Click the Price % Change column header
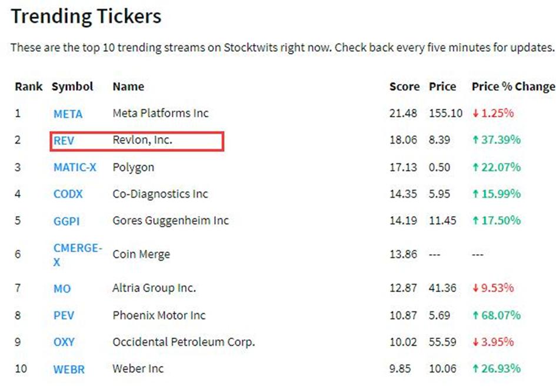This screenshot has height=392, width=556. click(513, 87)
